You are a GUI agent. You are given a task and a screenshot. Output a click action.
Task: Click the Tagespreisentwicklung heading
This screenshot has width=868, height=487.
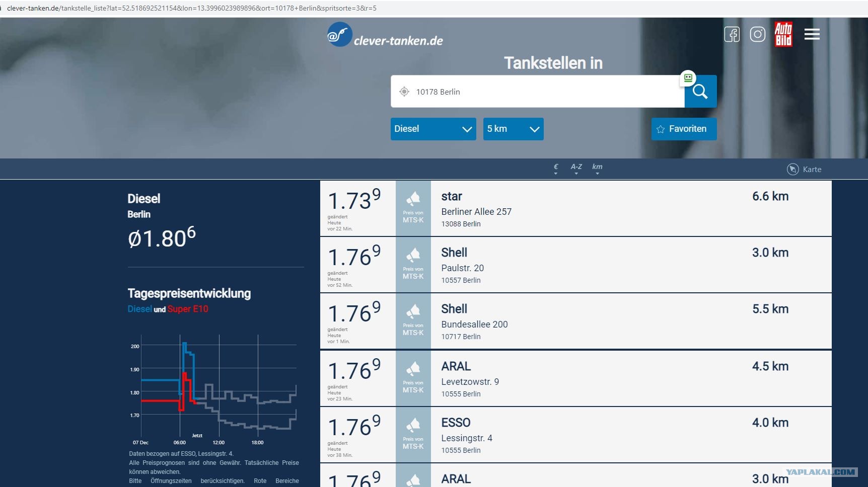click(x=189, y=293)
